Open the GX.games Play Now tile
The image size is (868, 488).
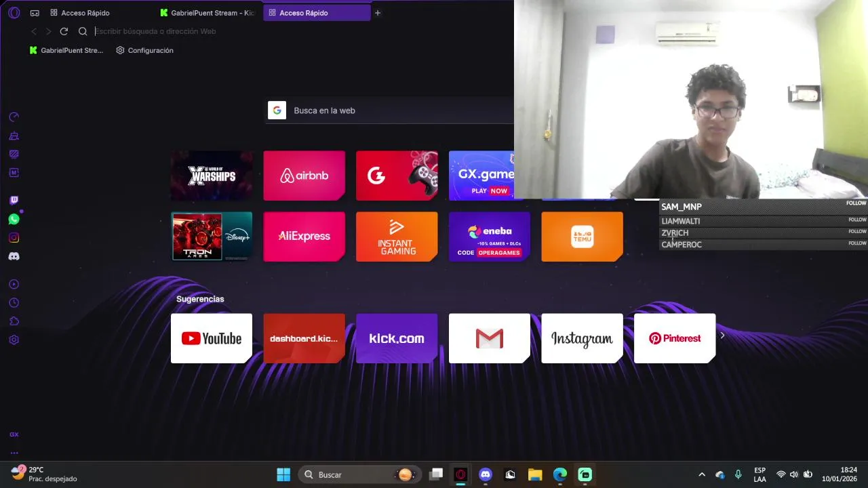click(x=481, y=176)
